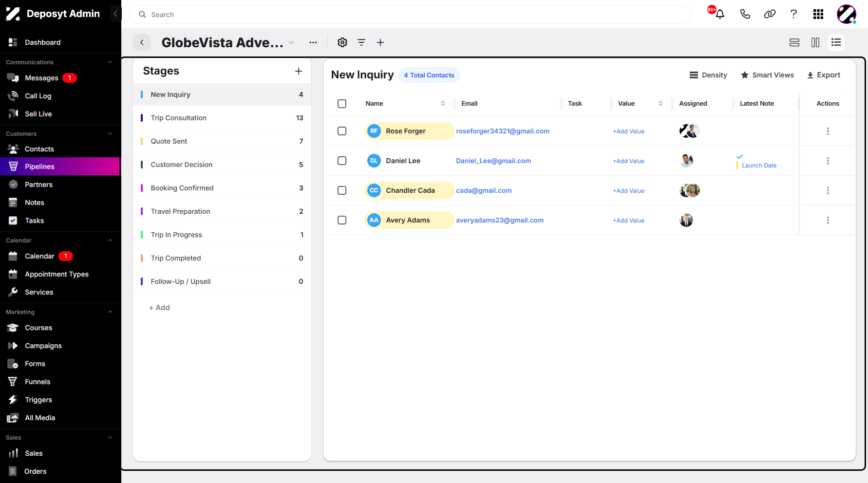Viewport: 868px width, 483px height.
Task: Click the plus icon next to filter
Action: pos(380,42)
